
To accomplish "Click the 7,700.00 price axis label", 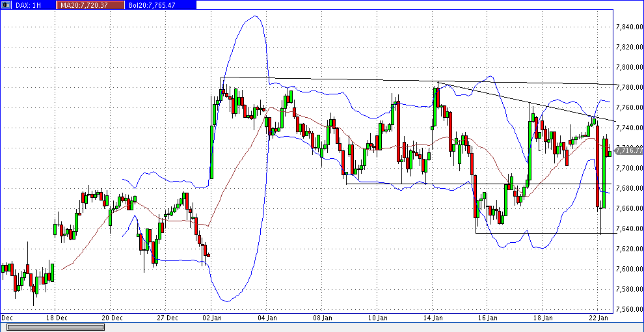I will point(629,168).
